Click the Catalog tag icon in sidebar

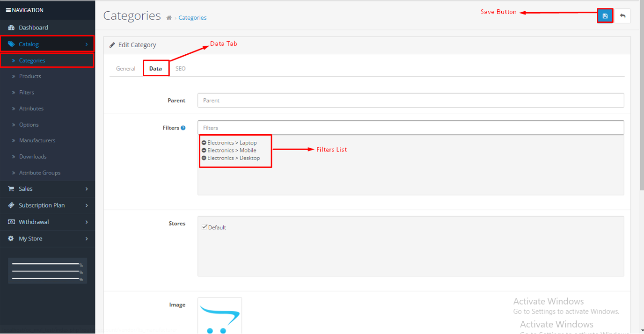tap(11, 44)
